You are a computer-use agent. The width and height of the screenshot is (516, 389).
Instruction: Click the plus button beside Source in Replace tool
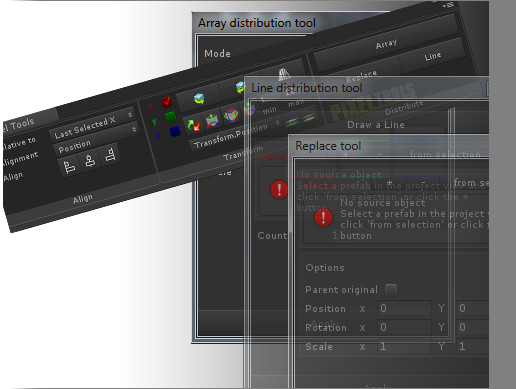(389, 183)
